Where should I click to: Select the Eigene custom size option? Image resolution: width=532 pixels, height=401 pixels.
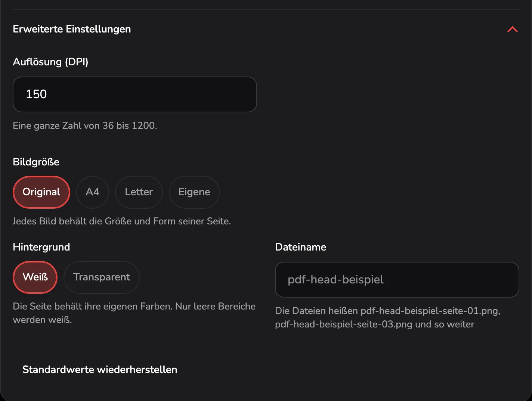coord(194,192)
